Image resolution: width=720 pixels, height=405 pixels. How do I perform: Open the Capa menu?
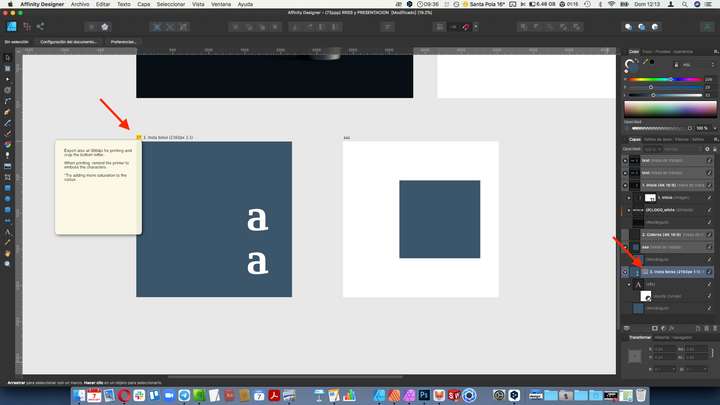tap(144, 4)
